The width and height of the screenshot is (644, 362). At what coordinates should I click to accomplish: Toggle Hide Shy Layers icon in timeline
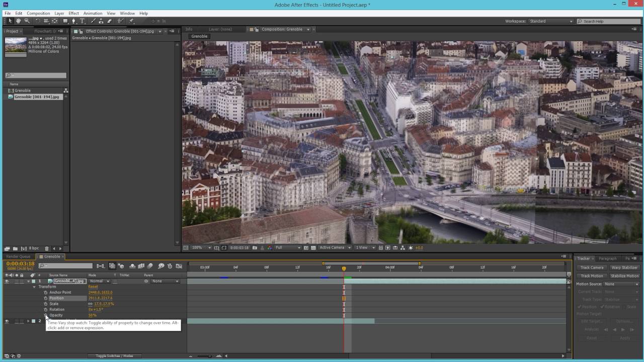132,266
